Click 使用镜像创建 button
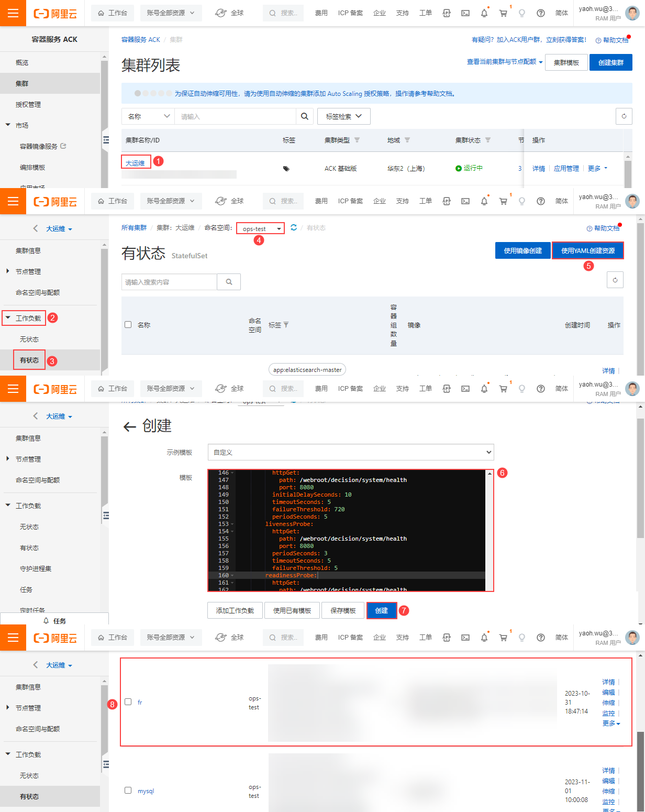This screenshot has width=645, height=812. (x=523, y=250)
